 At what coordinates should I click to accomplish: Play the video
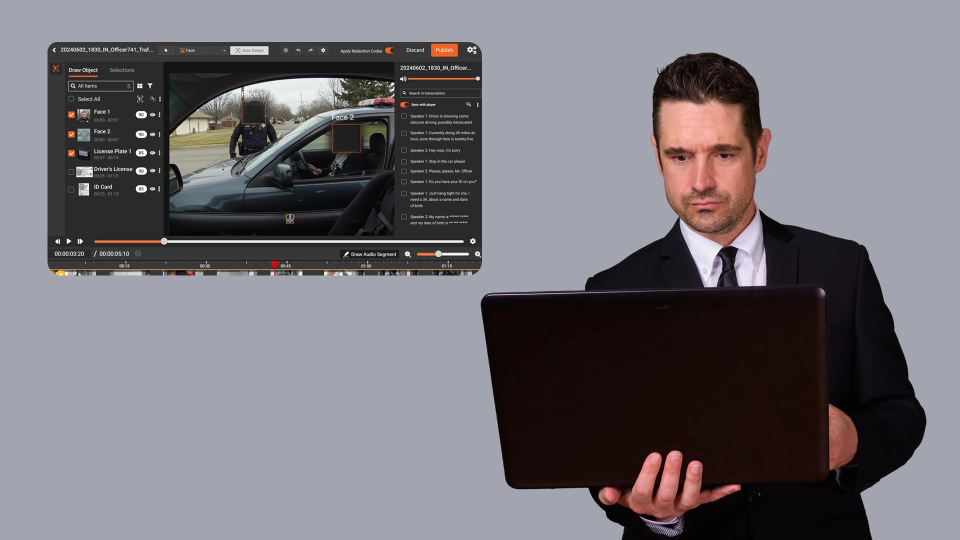pos(69,241)
